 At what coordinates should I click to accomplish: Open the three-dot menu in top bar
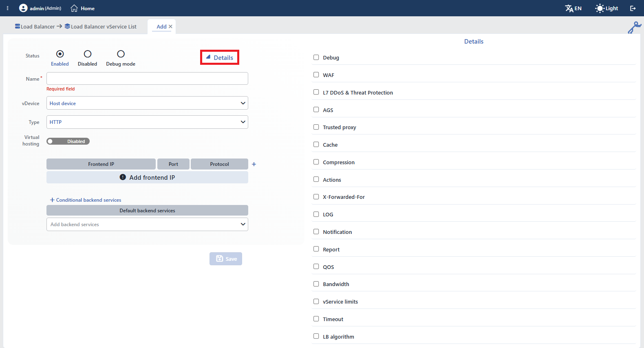[x=7, y=8]
